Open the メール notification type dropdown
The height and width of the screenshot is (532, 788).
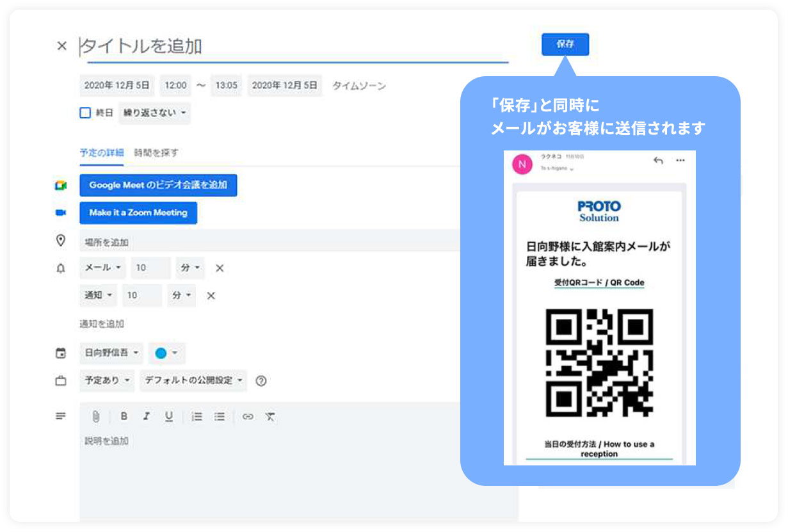[x=102, y=268]
